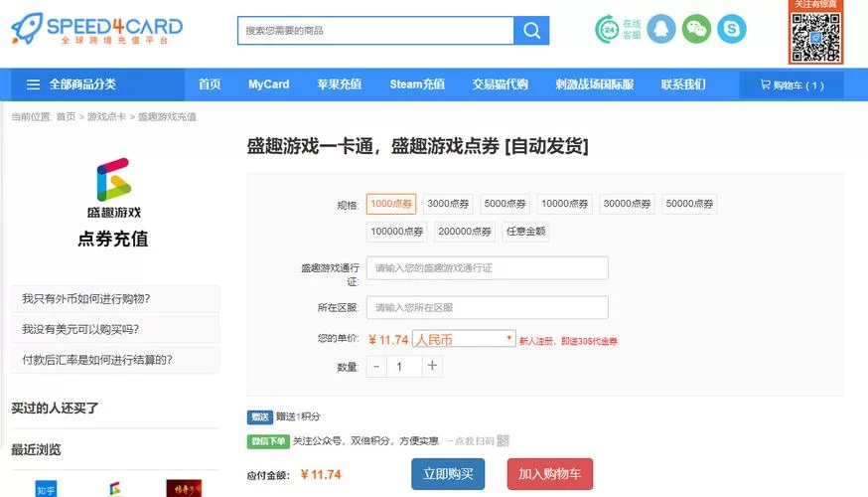The height and width of the screenshot is (497, 868).
Task: Click the 点我扫码 scan link
Action: click(x=475, y=441)
